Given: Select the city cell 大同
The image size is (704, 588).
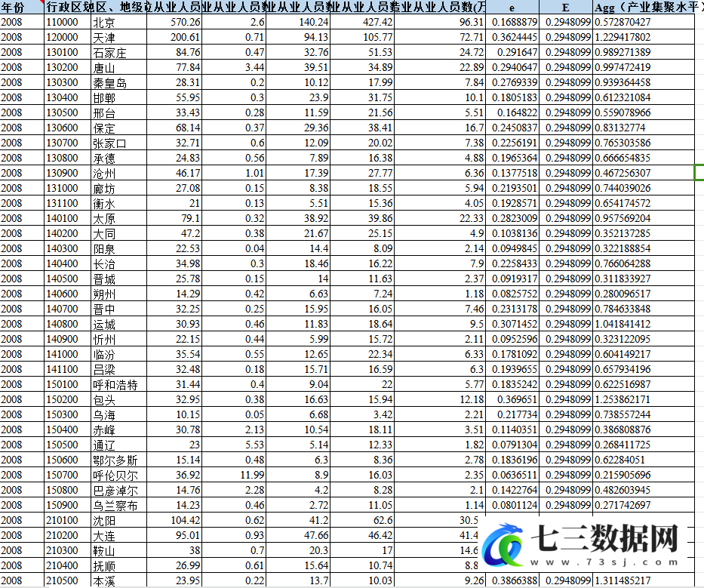Looking at the screenshot, I should [118, 233].
